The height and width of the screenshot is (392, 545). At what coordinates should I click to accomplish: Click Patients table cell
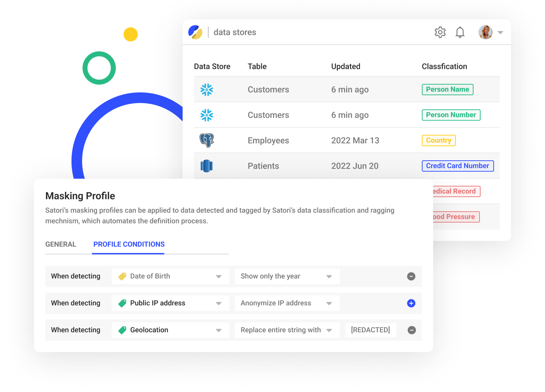pos(263,166)
